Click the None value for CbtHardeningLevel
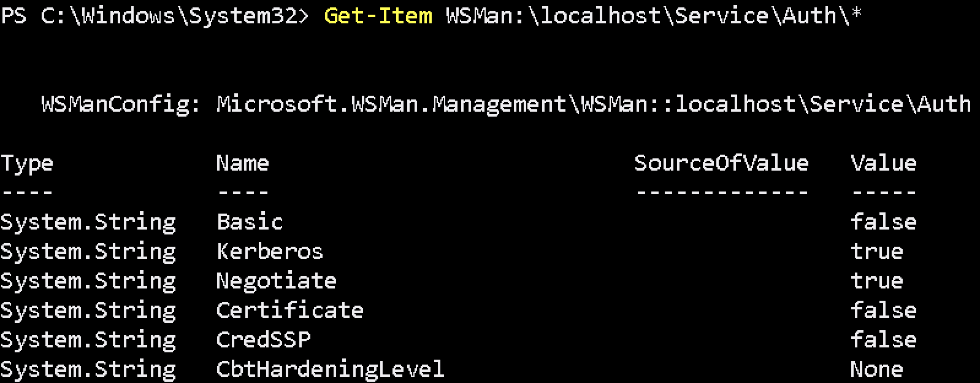This screenshot has width=980, height=383. [876, 369]
